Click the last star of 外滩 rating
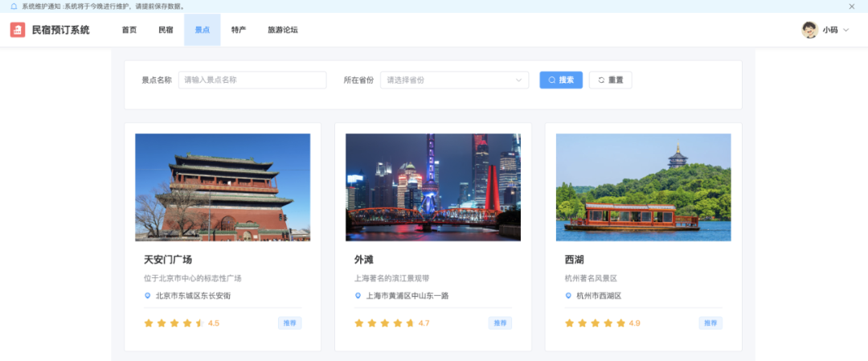The image size is (868, 361). 410,322
